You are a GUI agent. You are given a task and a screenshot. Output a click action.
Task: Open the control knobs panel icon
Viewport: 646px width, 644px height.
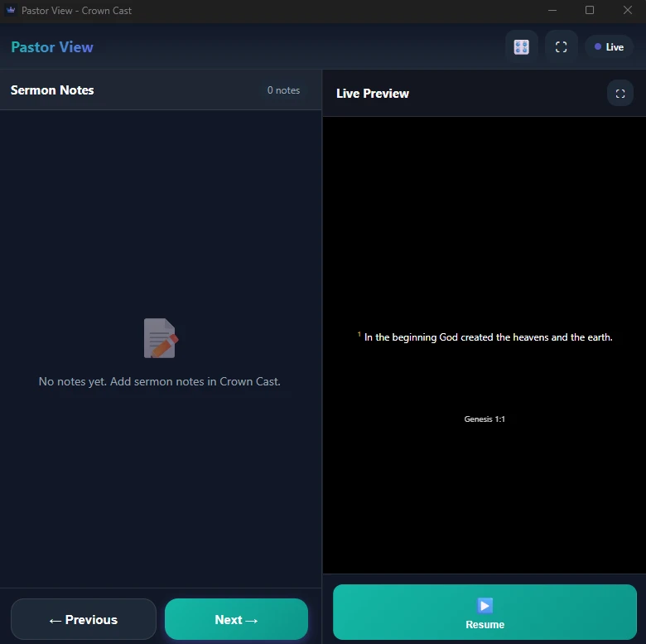(521, 47)
